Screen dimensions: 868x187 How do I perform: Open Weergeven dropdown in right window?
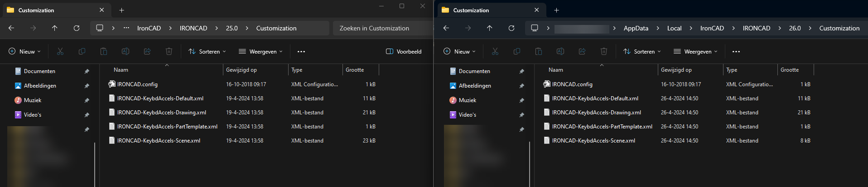click(x=695, y=52)
